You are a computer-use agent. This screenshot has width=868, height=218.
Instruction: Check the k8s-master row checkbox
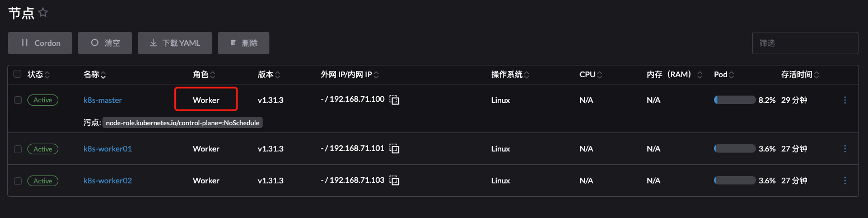(x=17, y=100)
